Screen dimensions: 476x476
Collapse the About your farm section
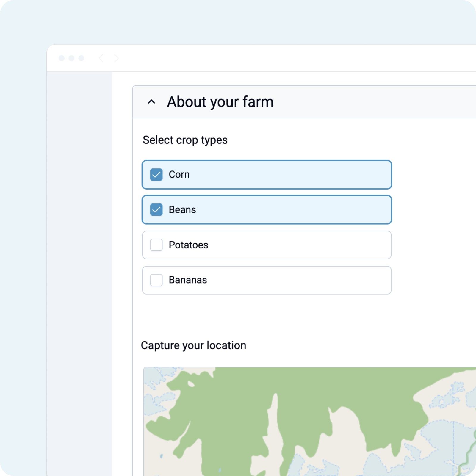(151, 102)
